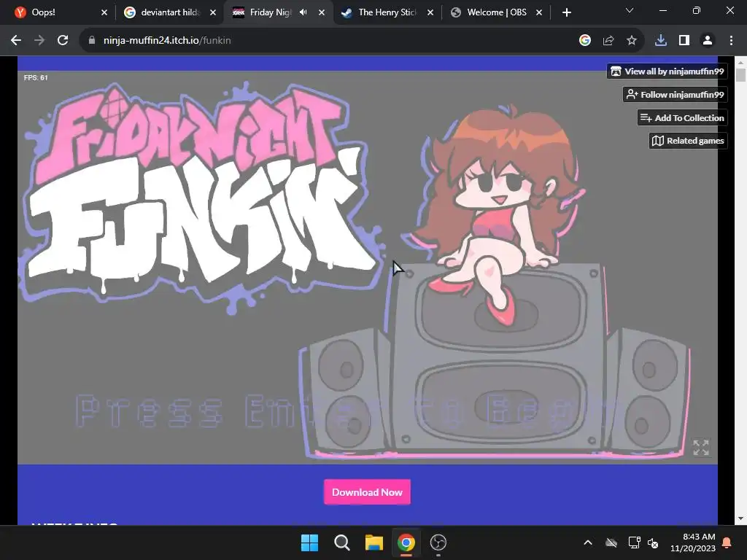Image resolution: width=747 pixels, height=560 pixels.
Task: Click the muted volume tray icon
Action: click(653, 542)
